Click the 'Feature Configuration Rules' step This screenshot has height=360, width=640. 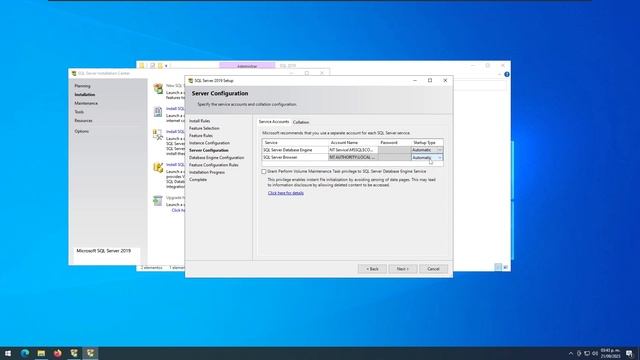point(214,165)
